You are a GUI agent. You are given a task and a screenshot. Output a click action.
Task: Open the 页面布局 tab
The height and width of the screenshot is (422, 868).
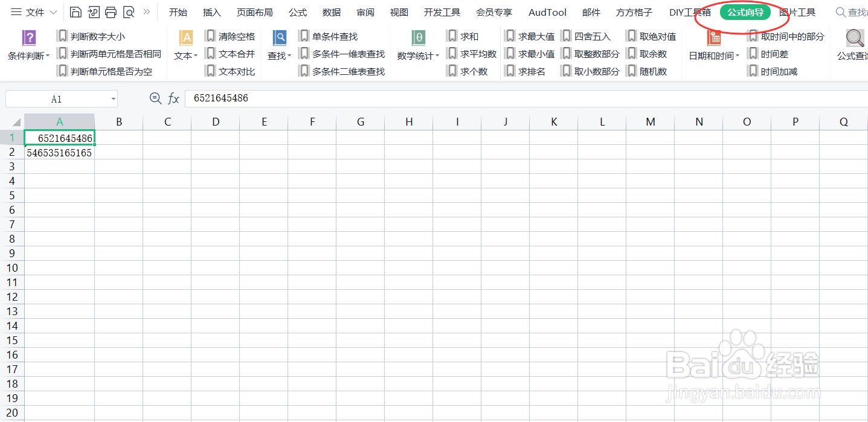point(254,12)
